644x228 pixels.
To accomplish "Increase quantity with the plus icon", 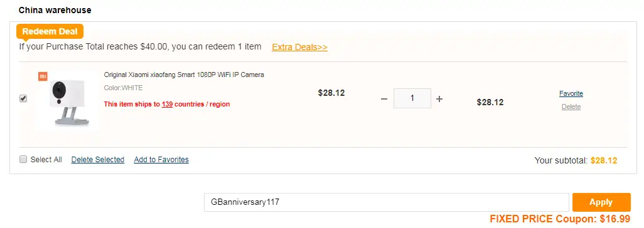I will point(439,99).
